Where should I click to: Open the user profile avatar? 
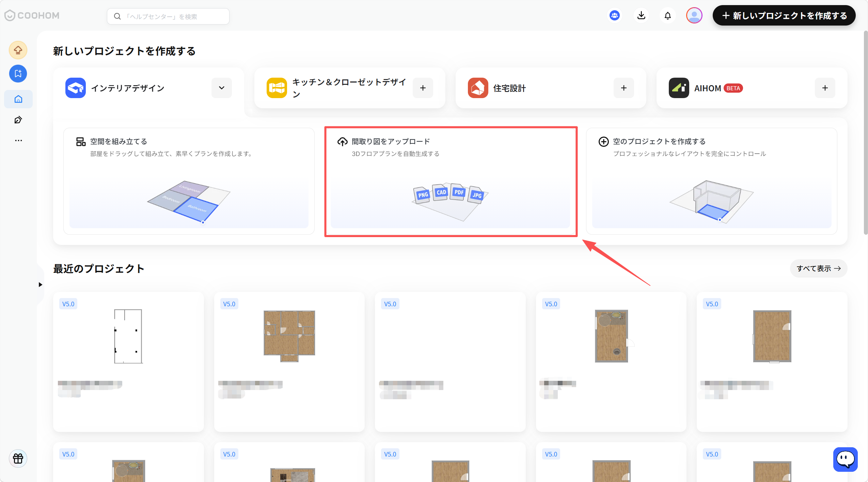[694, 15]
